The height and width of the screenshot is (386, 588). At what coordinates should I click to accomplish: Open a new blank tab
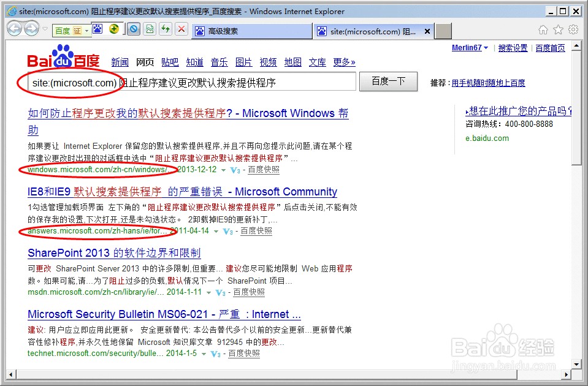(x=443, y=31)
